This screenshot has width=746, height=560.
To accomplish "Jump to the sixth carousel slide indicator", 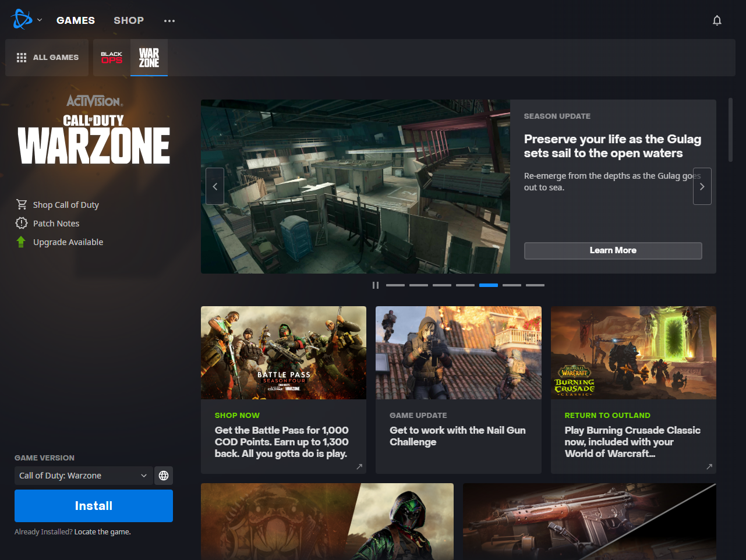I will [512, 285].
